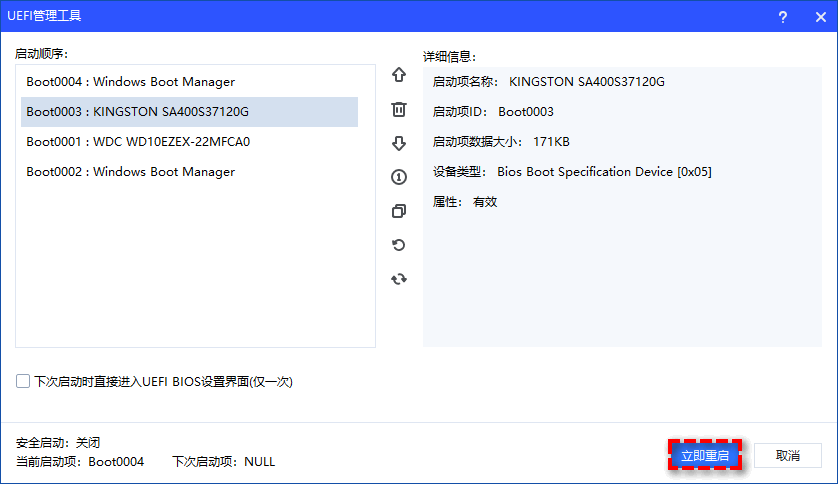Open help via question mark icon
This screenshot has height=484, width=838.
click(782, 16)
